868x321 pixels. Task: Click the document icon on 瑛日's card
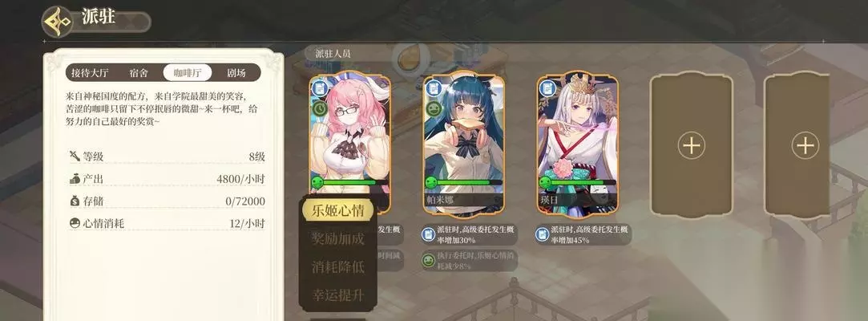(547, 88)
